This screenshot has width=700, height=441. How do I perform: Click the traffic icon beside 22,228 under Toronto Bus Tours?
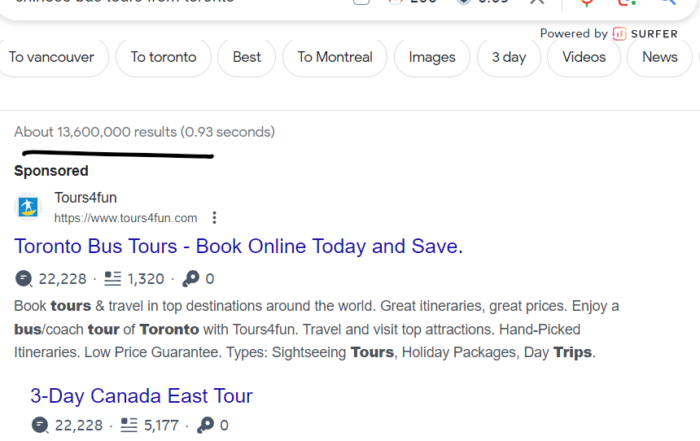click(24, 279)
